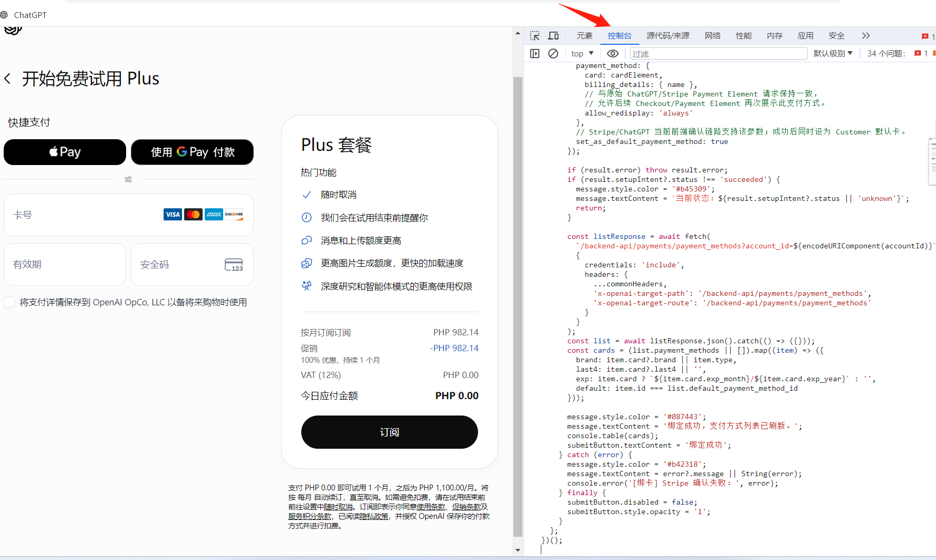This screenshot has width=936, height=560.
Task: Switch to the 应用 tab
Action: tap(806, 36)
